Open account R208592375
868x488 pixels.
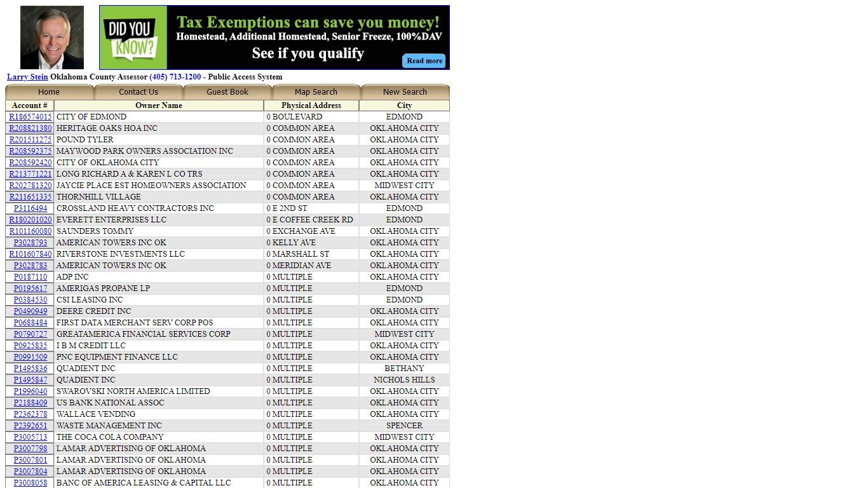[31, 151]
